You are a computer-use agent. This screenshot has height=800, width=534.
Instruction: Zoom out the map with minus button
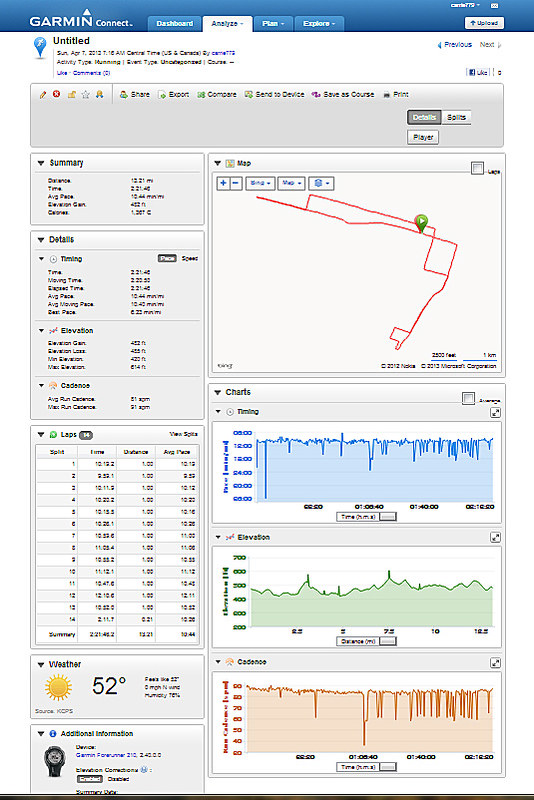pyautogui.click(x=236, y=183)
